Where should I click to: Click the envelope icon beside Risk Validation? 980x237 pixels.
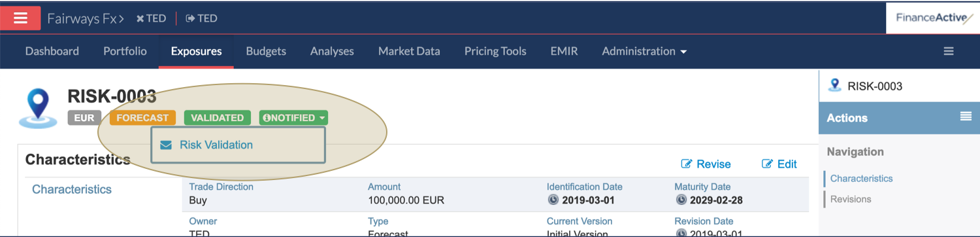[x=166, y=145]
